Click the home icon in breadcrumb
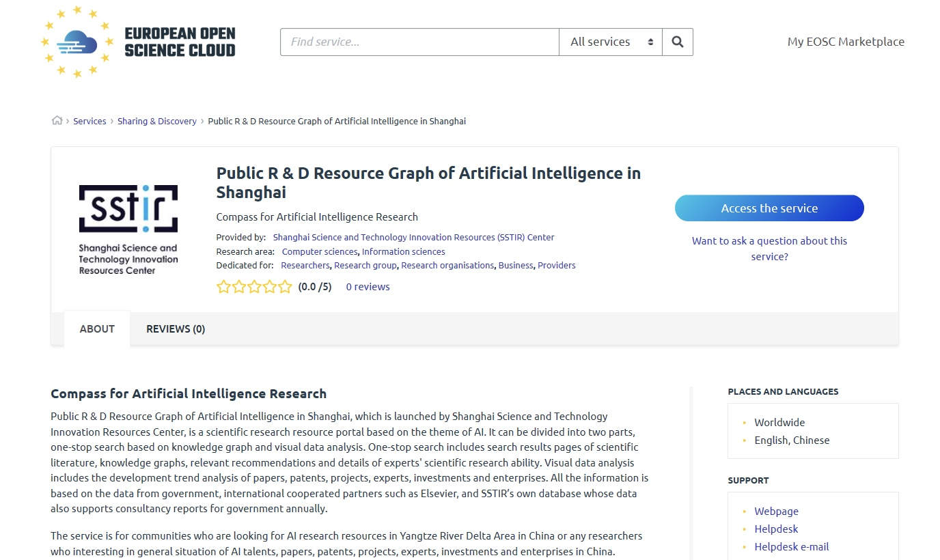Image resolution: width=940 pixels, height=560 pixels. (x=57, y=121)
